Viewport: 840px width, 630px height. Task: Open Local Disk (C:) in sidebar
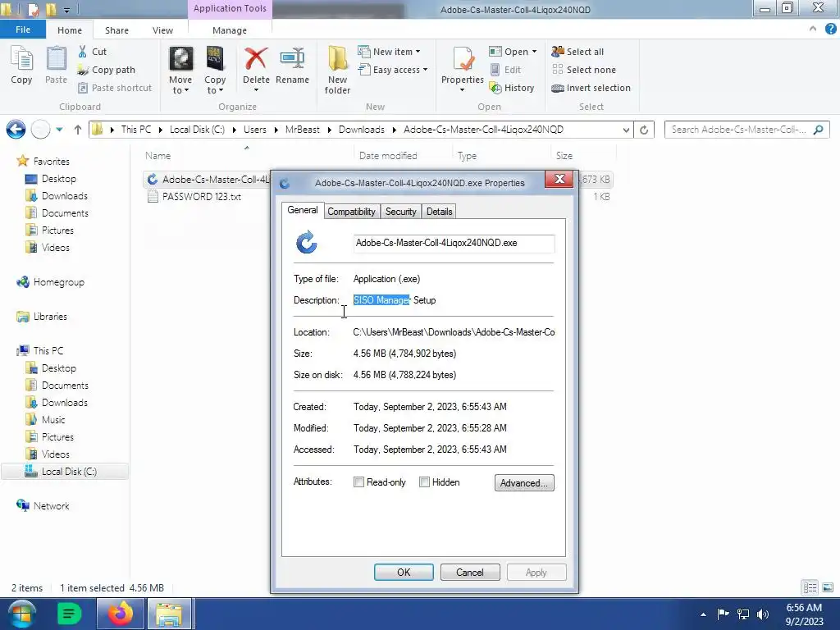(x=69, y=472)
